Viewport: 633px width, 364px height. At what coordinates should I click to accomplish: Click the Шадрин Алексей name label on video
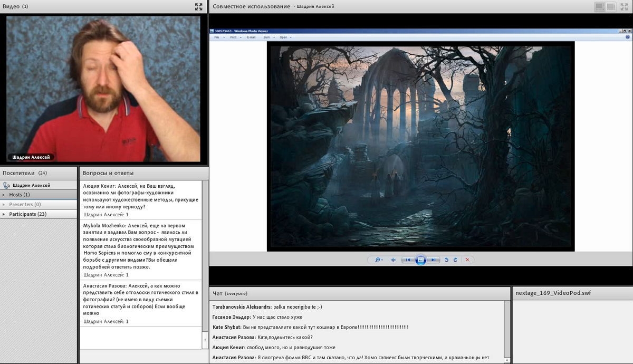[x=32, y=157]
